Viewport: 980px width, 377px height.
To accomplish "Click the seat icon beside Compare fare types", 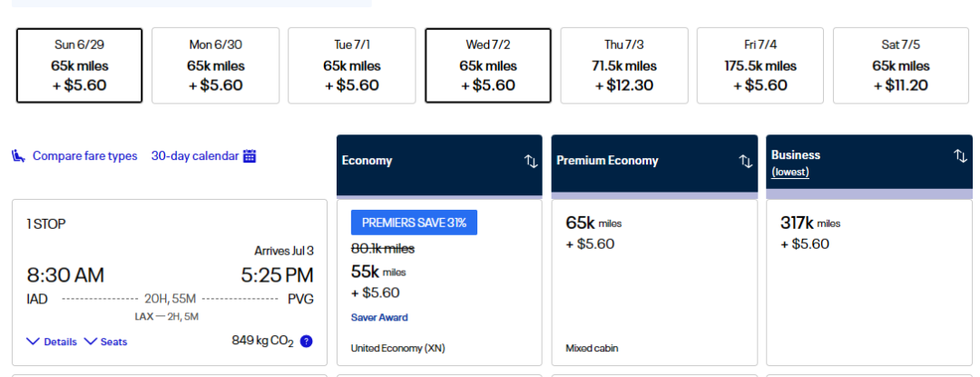I will (18, 156).
